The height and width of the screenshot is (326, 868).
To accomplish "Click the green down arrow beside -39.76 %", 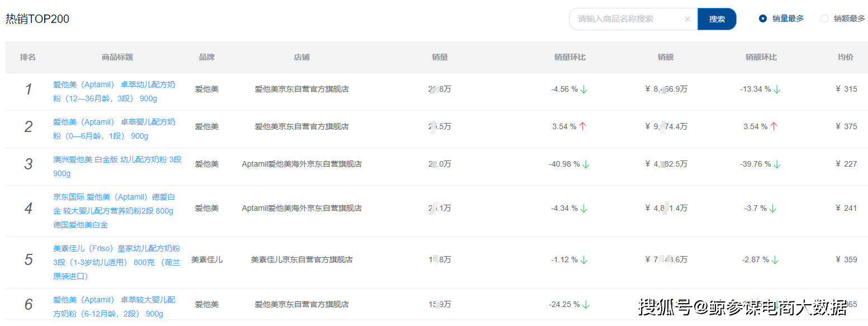I will coord(777,164).
